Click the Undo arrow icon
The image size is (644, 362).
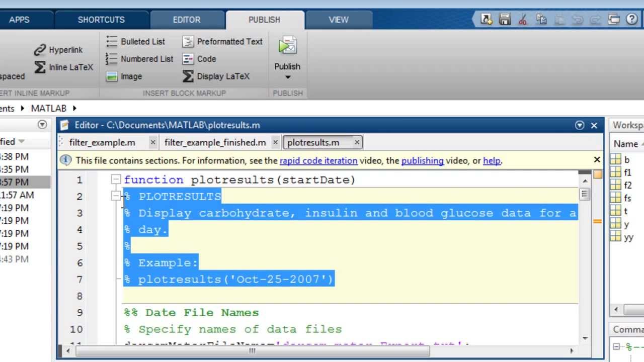pyautogui.click(x=578, y=19)
